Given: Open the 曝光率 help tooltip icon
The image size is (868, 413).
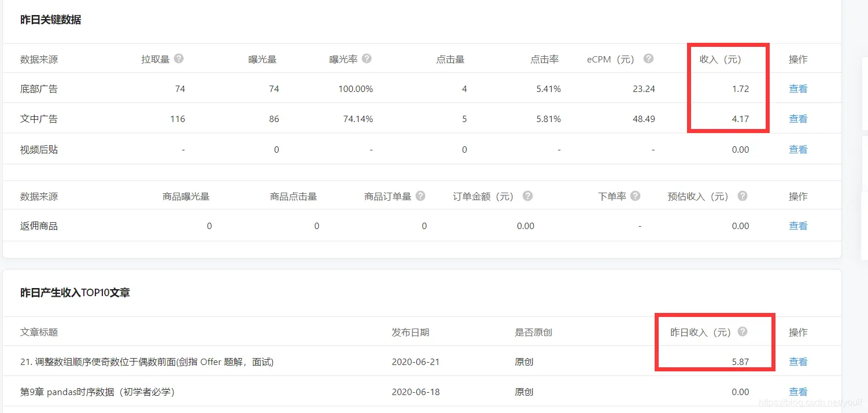Looking at the screenshot, I should 368,58.
